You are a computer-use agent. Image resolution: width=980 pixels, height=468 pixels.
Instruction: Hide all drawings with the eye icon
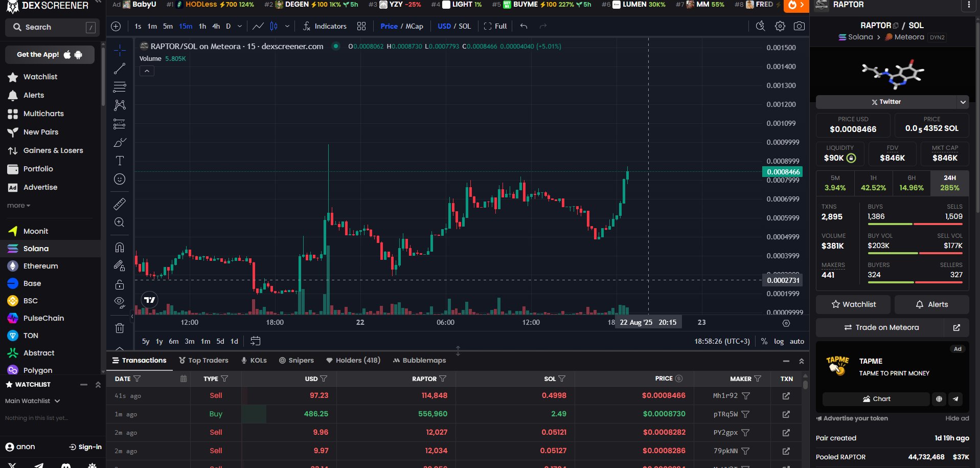tap(120, 302)
